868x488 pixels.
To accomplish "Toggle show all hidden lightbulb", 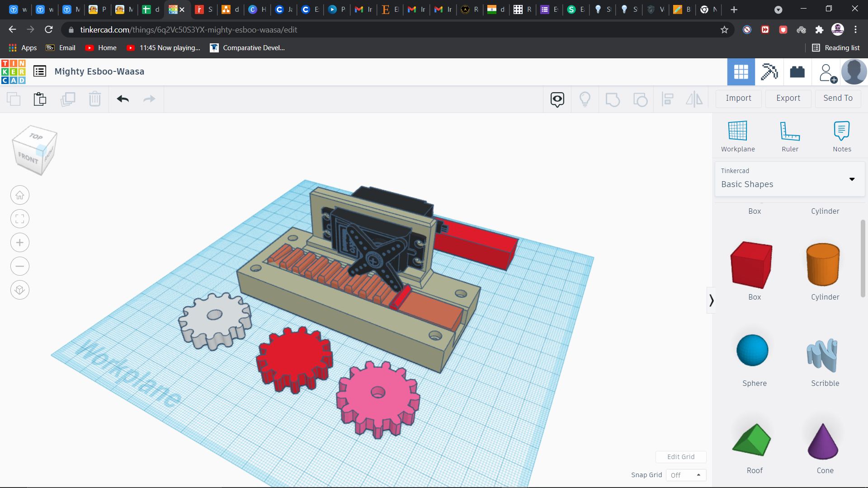I will 585,99.
